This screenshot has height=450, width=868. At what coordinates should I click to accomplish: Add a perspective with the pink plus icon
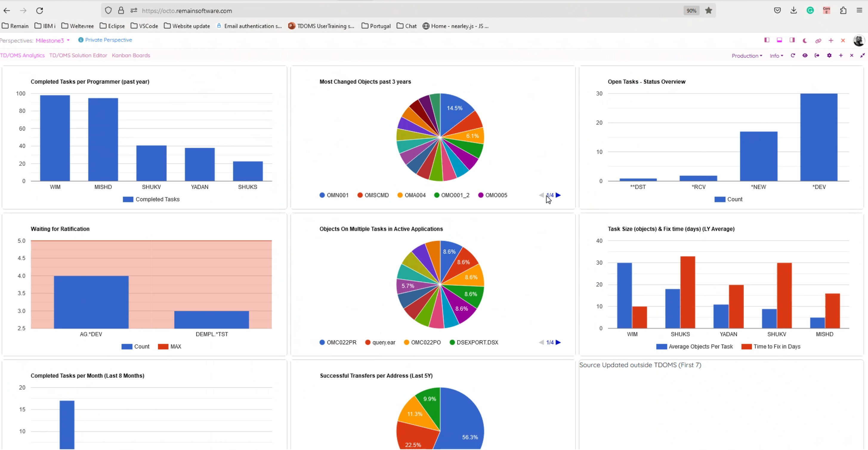(831, 41)
